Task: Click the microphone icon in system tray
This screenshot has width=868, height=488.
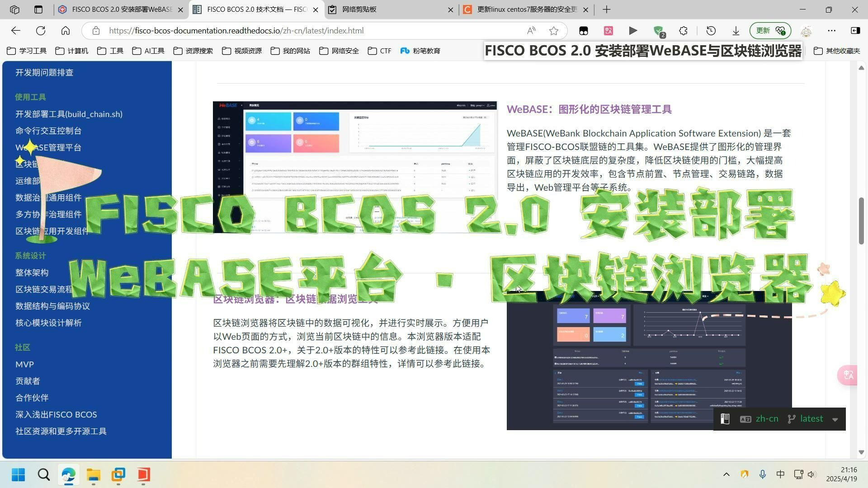Action: pos(762,474)
